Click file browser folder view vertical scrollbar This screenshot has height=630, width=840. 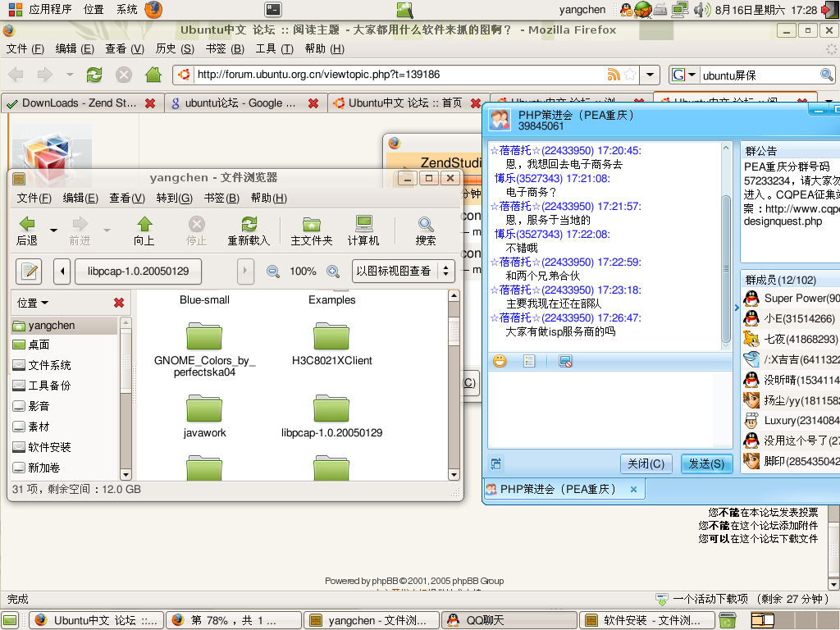coord(454,330)
